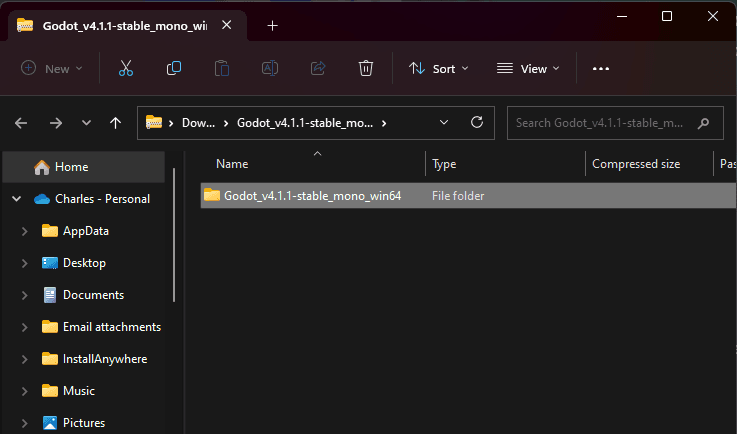Click the Copy icon in toolbar

point(174,68)
